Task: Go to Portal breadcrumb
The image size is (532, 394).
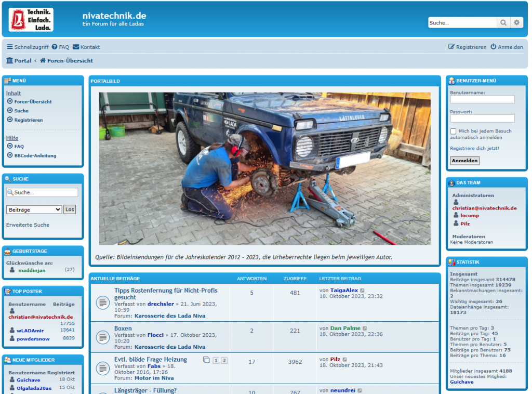Action: (x=19, y=60)
